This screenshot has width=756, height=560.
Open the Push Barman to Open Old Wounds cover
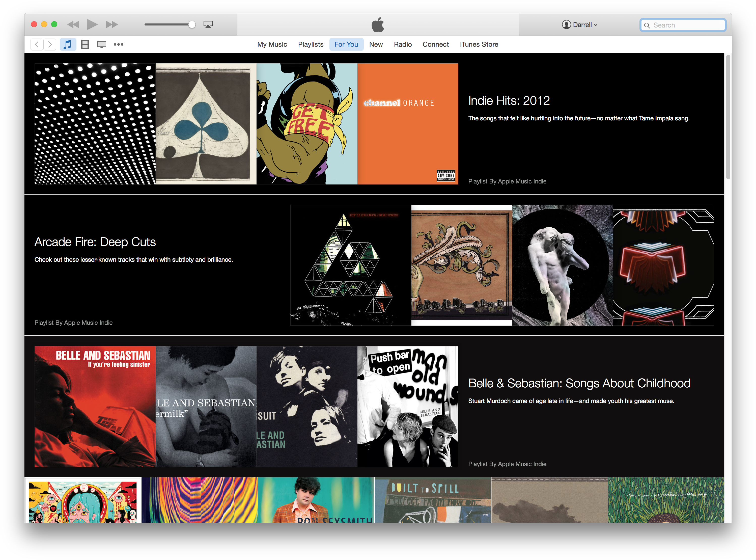[408, 407]
